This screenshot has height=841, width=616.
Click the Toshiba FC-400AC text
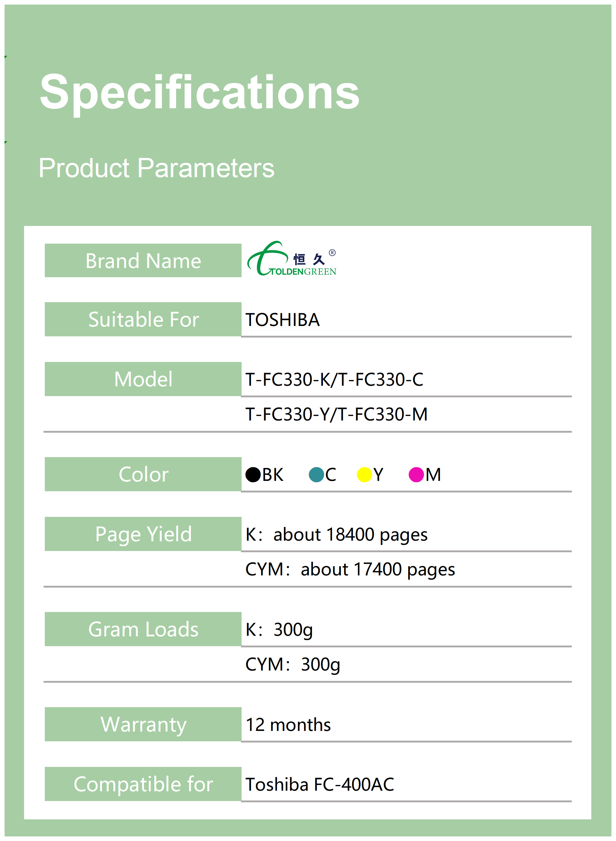point(319,784)
